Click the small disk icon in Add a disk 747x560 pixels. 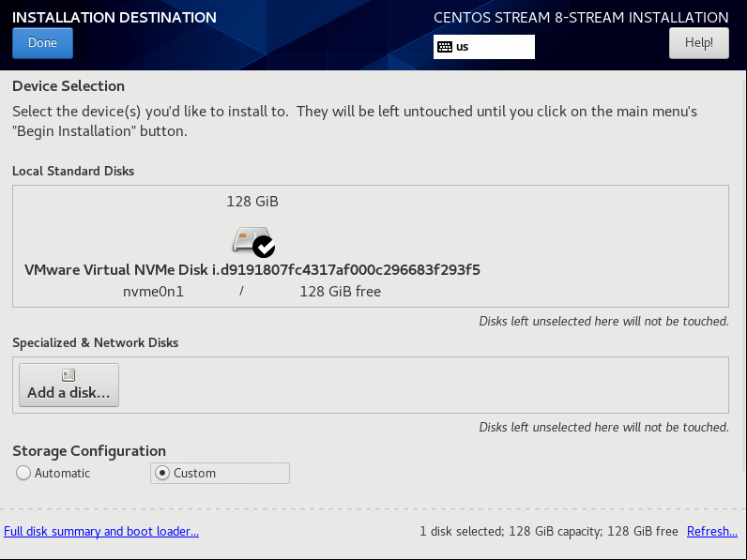click(x=69, y=375)
